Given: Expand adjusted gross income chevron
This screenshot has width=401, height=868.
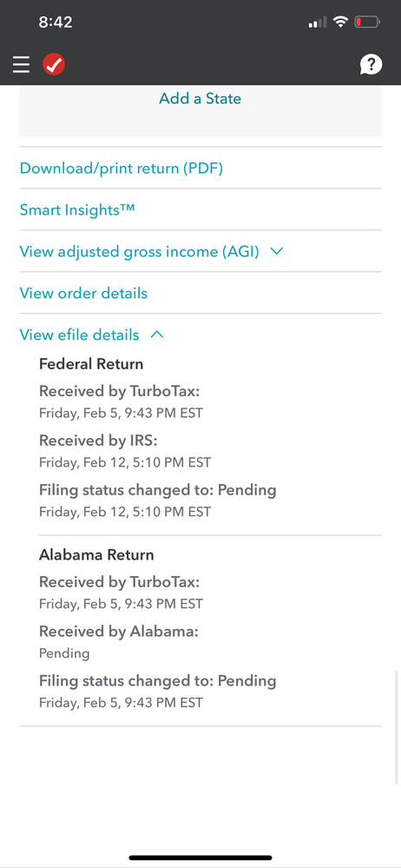Looking at the screenshot, I should [x=277, y=251].
